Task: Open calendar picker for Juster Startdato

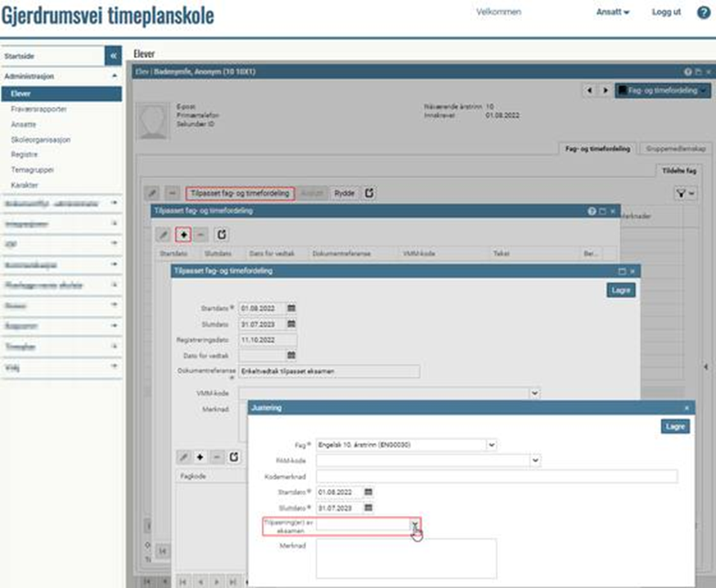Action: coord(368,492)
